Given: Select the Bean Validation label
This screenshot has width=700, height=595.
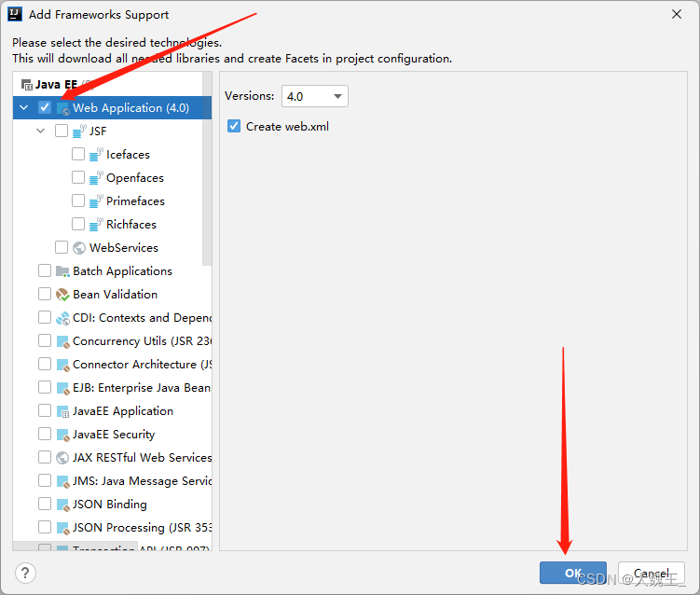Looking at the screenshot, I should pos(116,295).
